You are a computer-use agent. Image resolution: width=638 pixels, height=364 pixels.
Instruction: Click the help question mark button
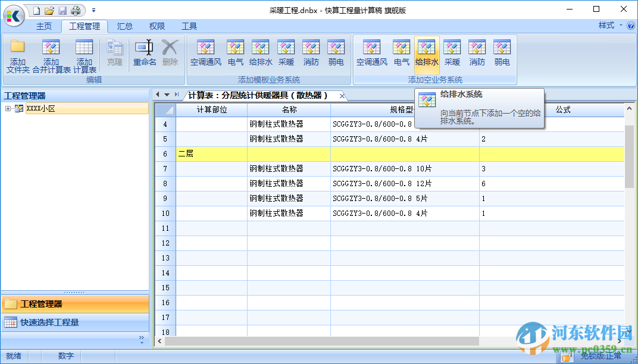click(630, 26)
